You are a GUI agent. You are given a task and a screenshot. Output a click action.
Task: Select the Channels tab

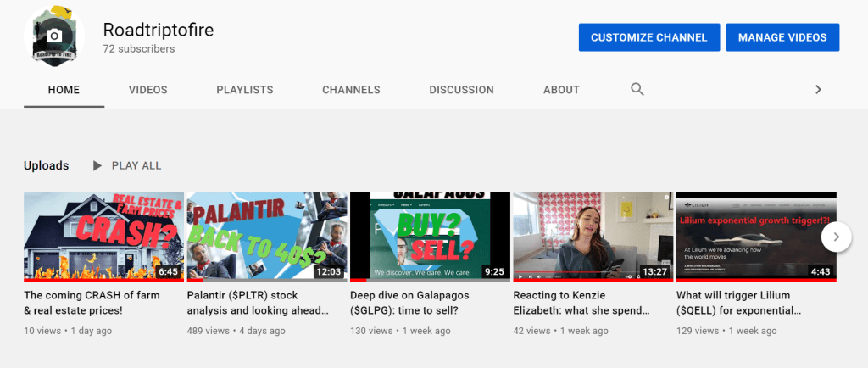click(x=351, y=90)
